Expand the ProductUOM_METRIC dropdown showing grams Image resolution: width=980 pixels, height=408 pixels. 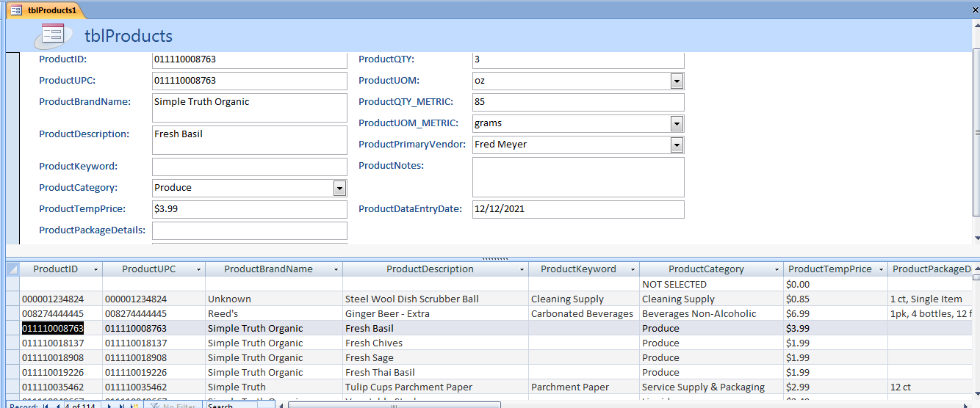677,123
